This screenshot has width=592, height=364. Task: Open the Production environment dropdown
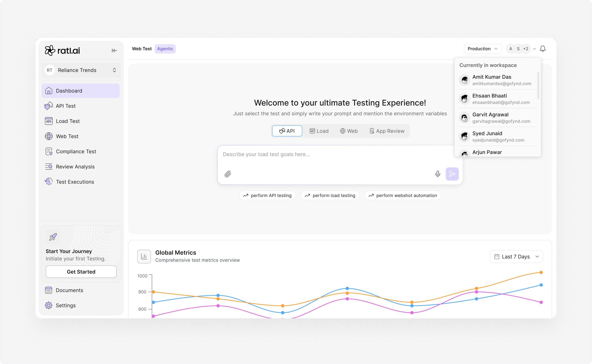click(483, 49)
